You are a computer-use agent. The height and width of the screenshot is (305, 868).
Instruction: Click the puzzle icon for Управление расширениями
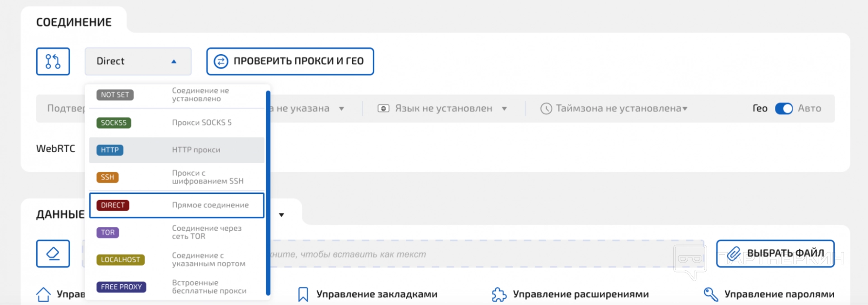[499, 294]
